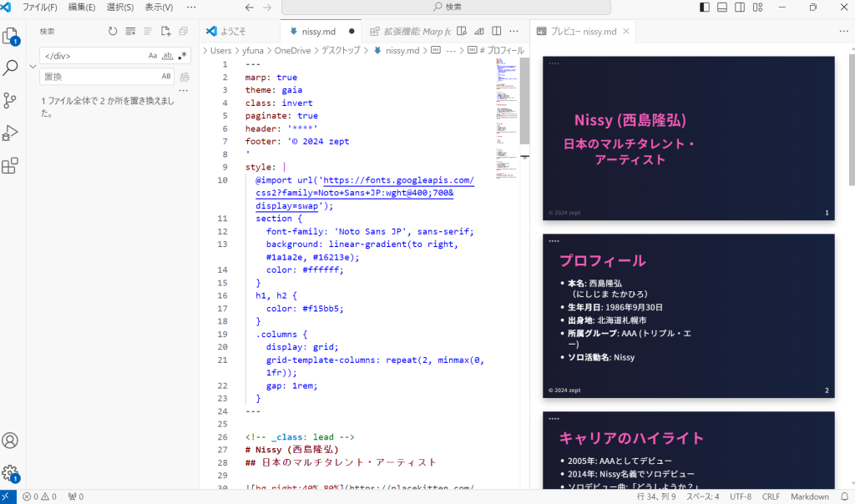This screenshot has width=855, height=504.
Task: Change the UTF-8 file encoding
Action: (741, 496)
